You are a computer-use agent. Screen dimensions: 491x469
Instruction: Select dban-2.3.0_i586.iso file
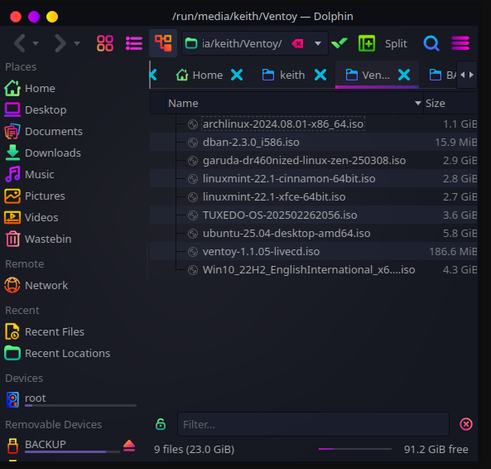[x=251, y=142]
